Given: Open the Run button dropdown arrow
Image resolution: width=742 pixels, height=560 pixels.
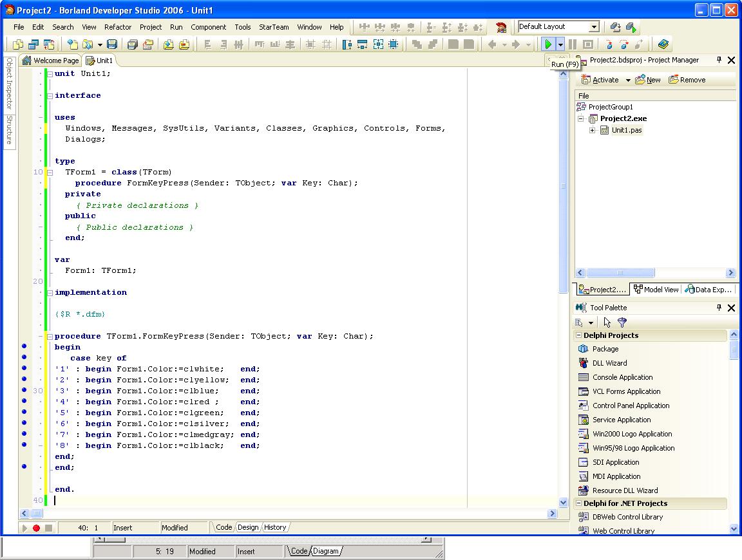Looking at the screenshot, I should point(560,44).
